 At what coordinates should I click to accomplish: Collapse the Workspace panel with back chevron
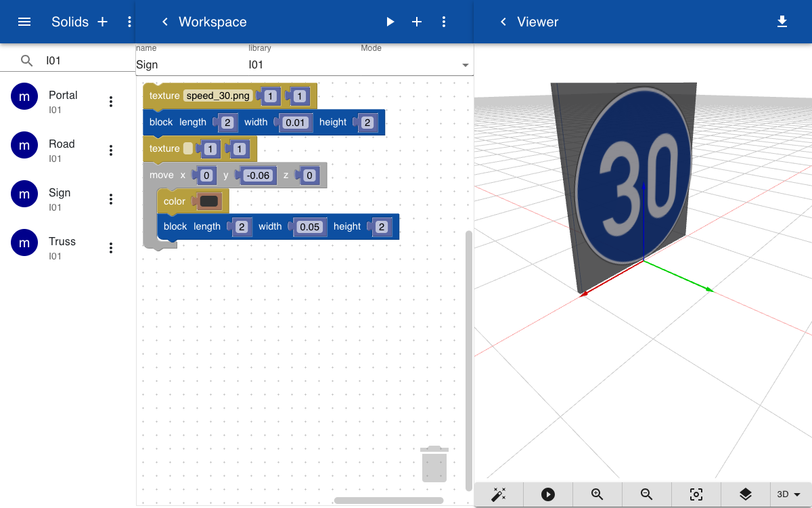(x=164, y=22)
